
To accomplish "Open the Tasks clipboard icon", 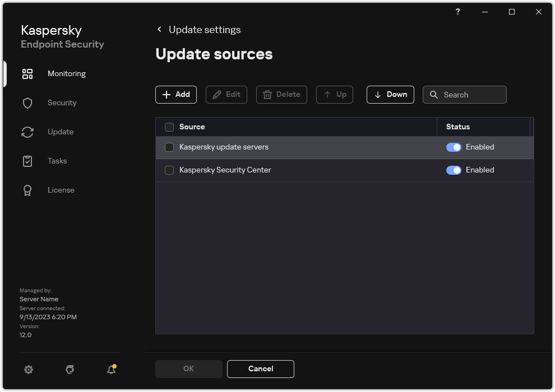I will pos(27,161).
